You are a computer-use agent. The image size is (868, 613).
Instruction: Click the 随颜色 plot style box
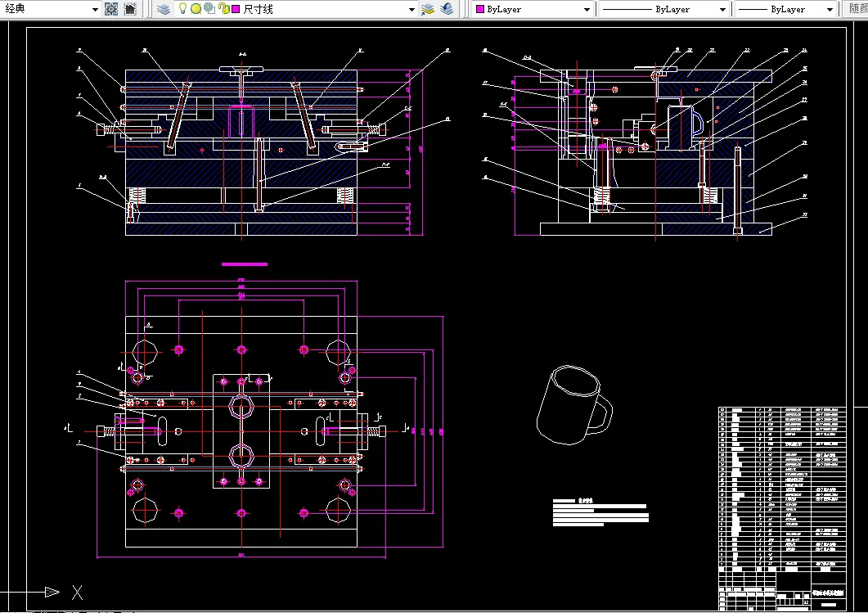tap(856, 9)
